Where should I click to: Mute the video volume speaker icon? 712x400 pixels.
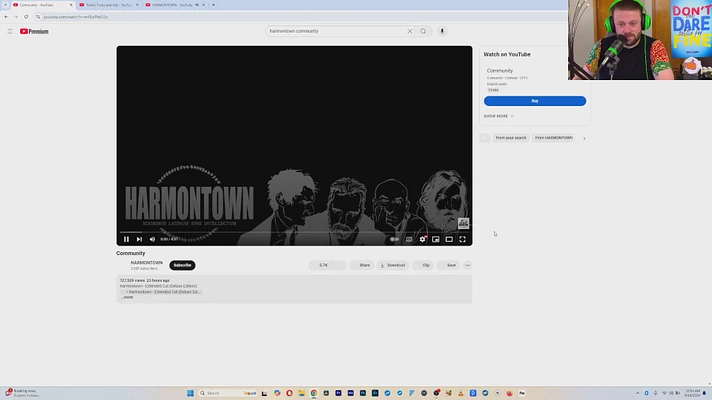[x=153, y=239]
